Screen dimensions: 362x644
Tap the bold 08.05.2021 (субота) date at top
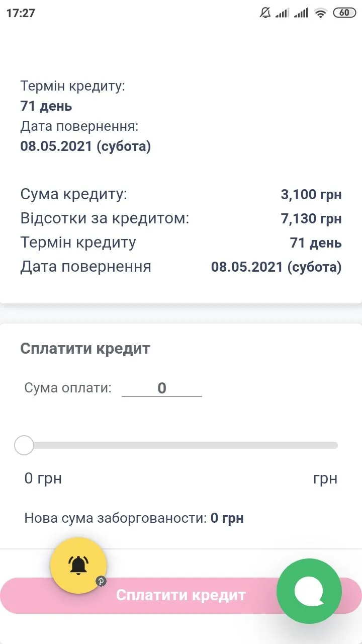85,146
